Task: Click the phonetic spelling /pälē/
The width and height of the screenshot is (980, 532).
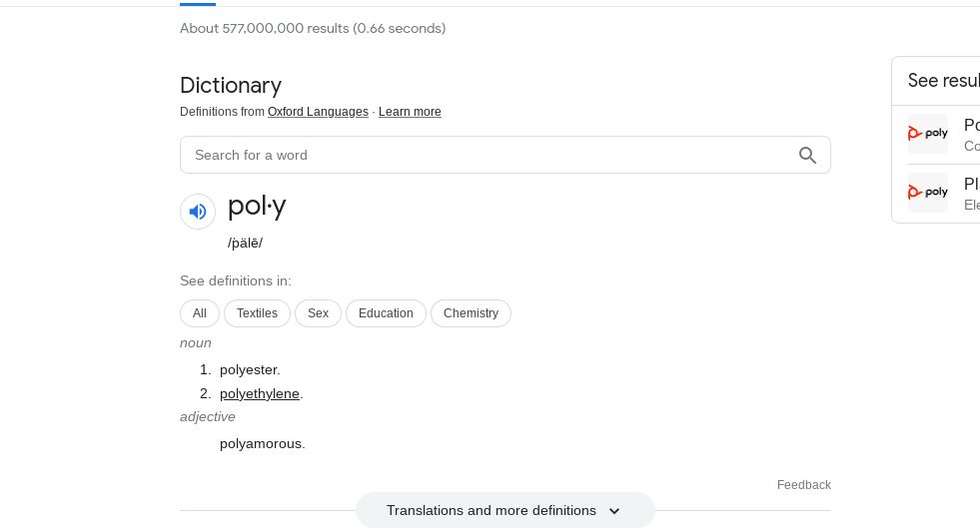Action: (x=245, y=243)
